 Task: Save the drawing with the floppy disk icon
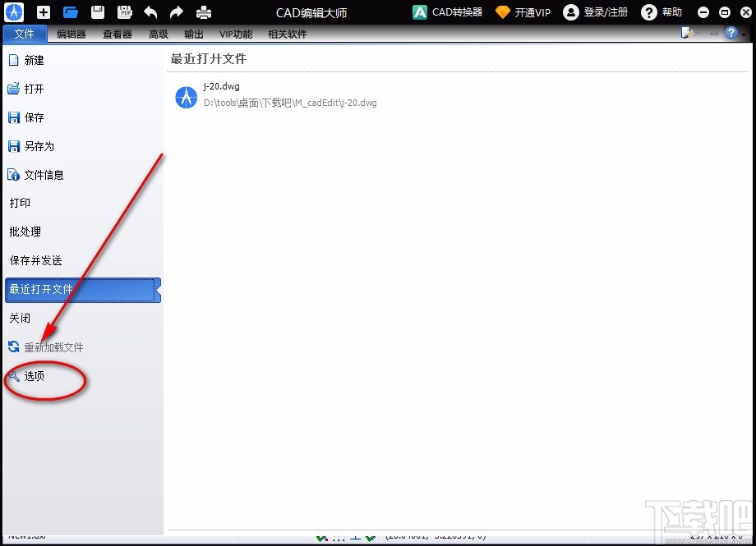coord(97,11)
